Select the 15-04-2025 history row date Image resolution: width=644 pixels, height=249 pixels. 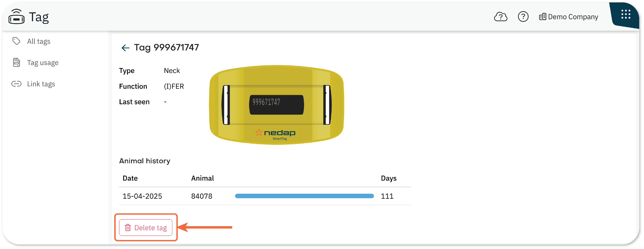pos(142,196)
